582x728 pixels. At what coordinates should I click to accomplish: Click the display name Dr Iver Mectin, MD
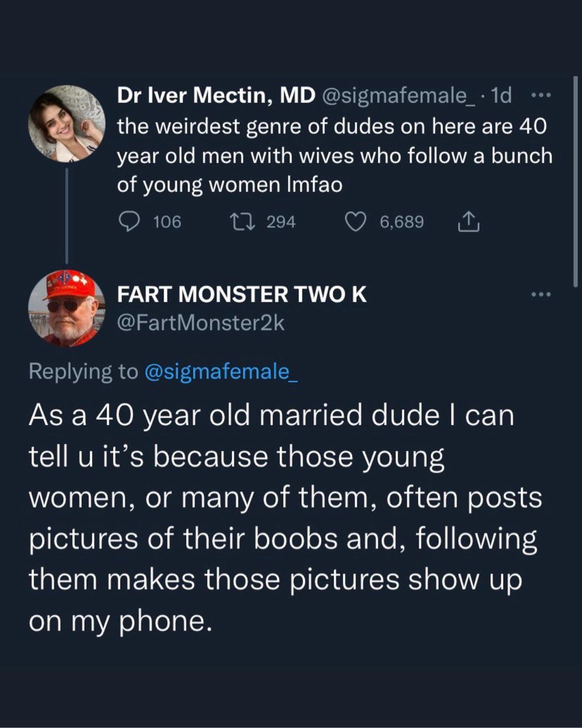pos(216,96)
